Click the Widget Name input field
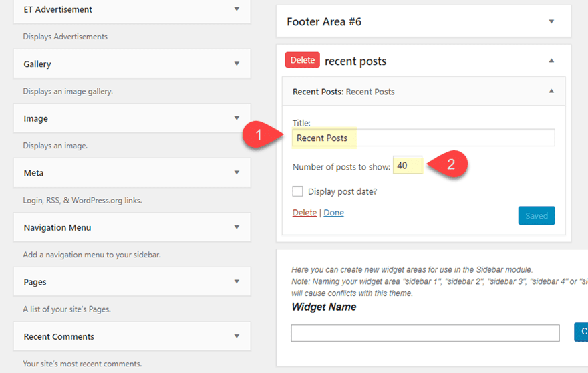Screen dimensions: 588x373 [425, 332]
